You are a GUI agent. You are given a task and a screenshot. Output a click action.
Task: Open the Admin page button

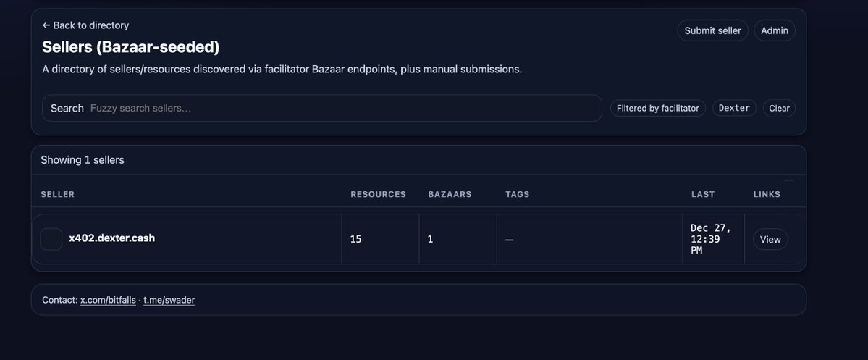click(775, 30)
